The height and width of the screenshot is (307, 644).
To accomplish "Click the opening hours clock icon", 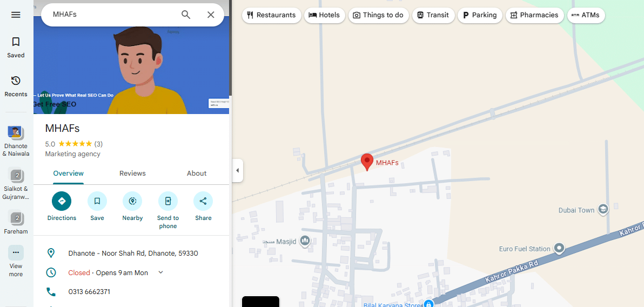I will click(x=51, y=272).
